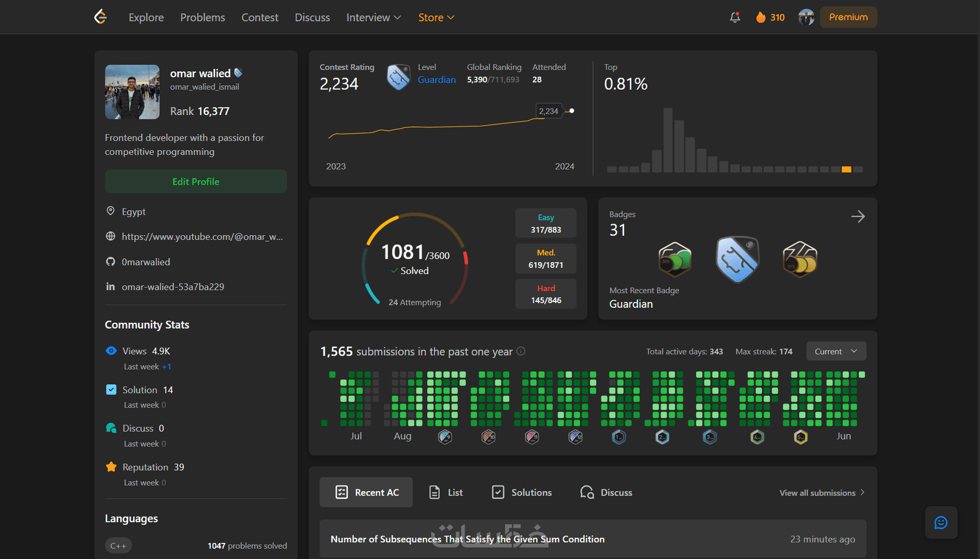Open the Current year dropdown
The height and width of the screenshot is (559, 980).
(836, 352)
